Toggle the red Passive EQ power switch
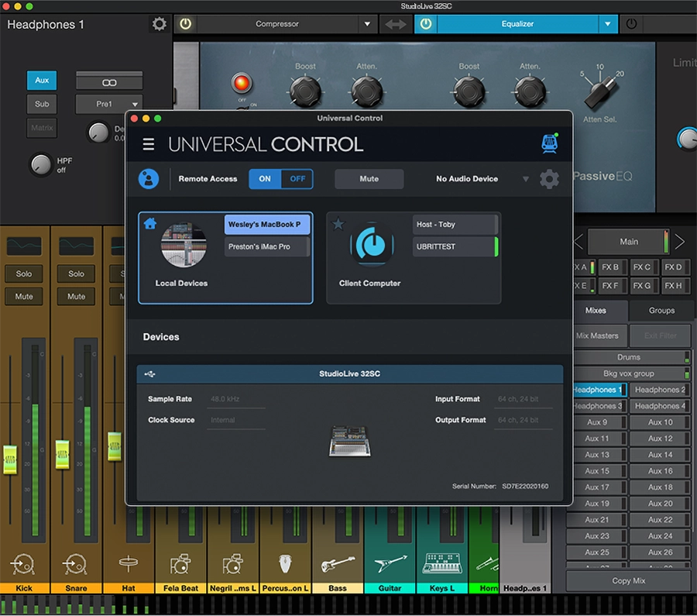This screenshot has height=616, width=697. (242, 83)
